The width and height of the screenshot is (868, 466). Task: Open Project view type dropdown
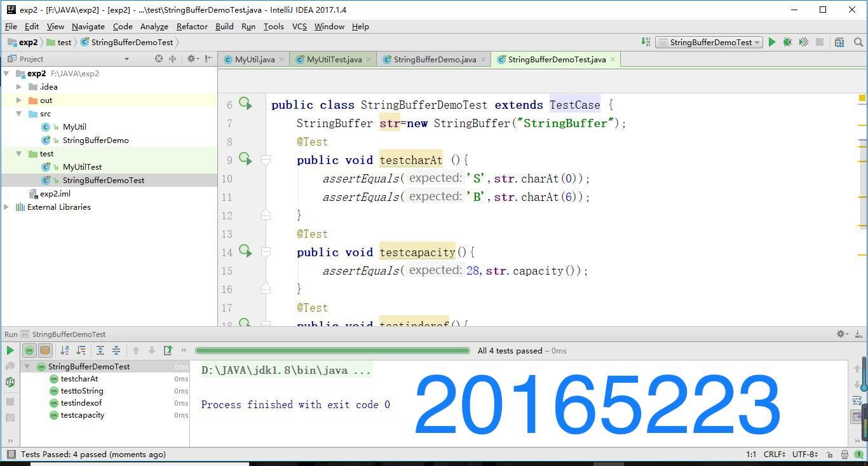pyautogui.click(x=126, y=58)
